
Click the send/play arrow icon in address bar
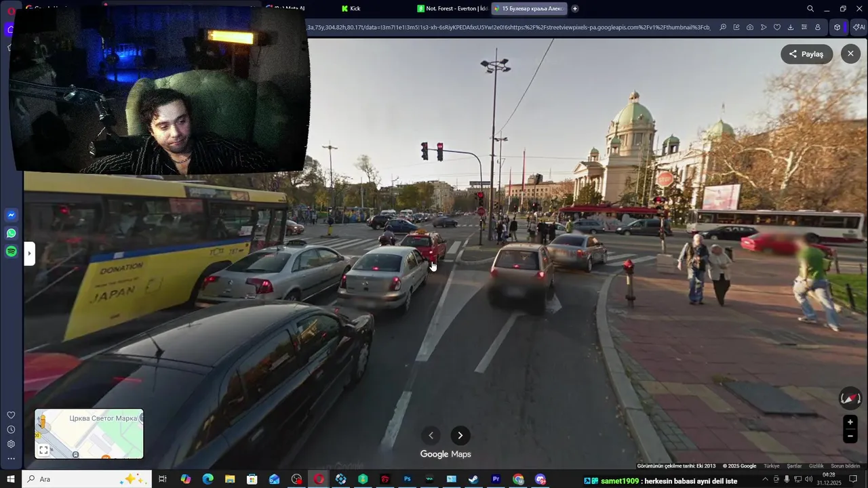(764, 27)
